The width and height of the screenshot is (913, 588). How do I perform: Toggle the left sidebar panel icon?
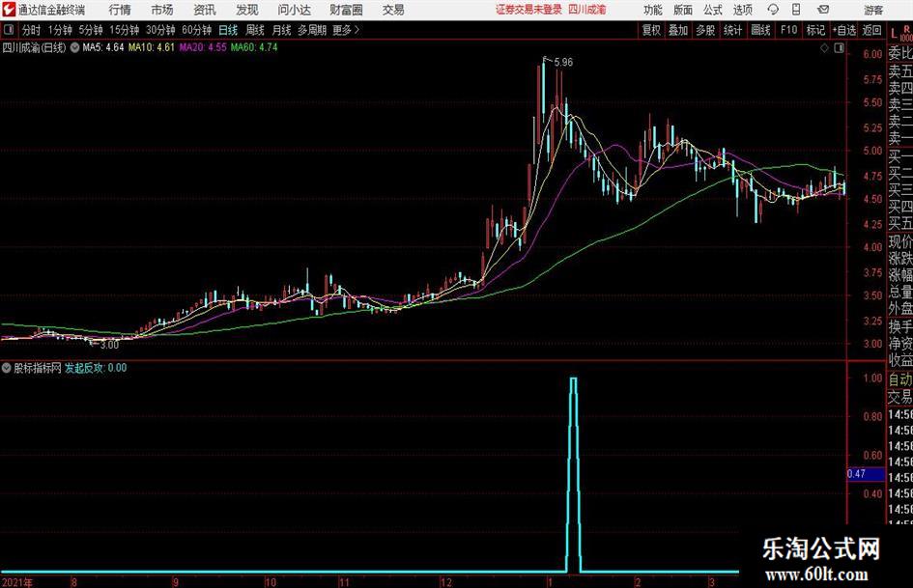8,30
